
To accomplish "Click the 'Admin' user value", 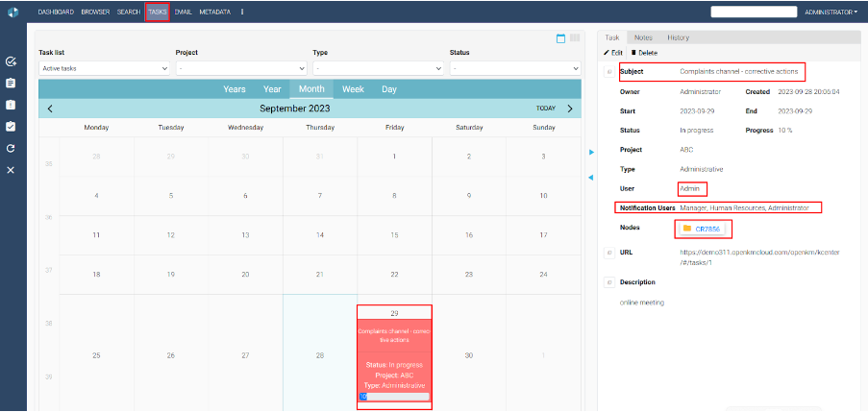I will click(690, 188).
